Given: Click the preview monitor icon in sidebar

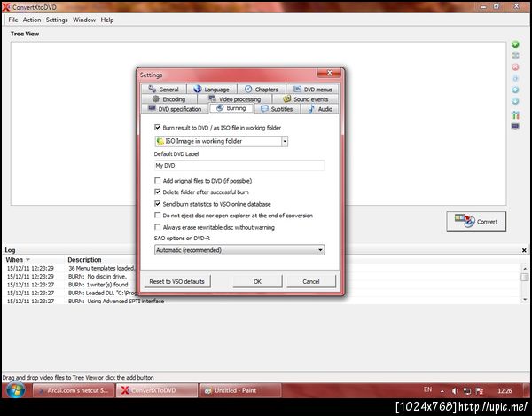Looking at the screenshot, I should (x=515, y=127).
